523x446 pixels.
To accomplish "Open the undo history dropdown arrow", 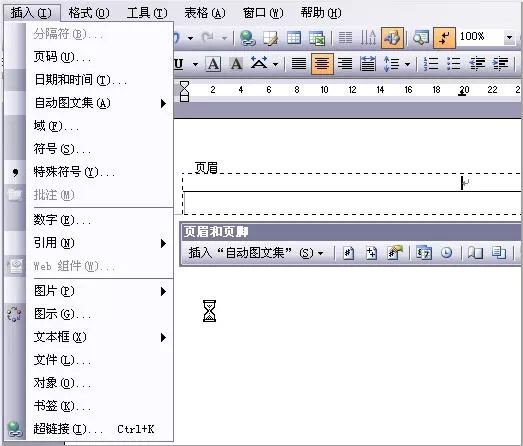I will point(190,38).
